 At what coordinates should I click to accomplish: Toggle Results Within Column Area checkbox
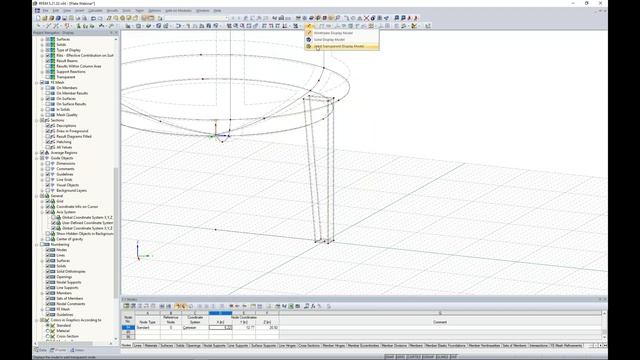pos(47,66)
